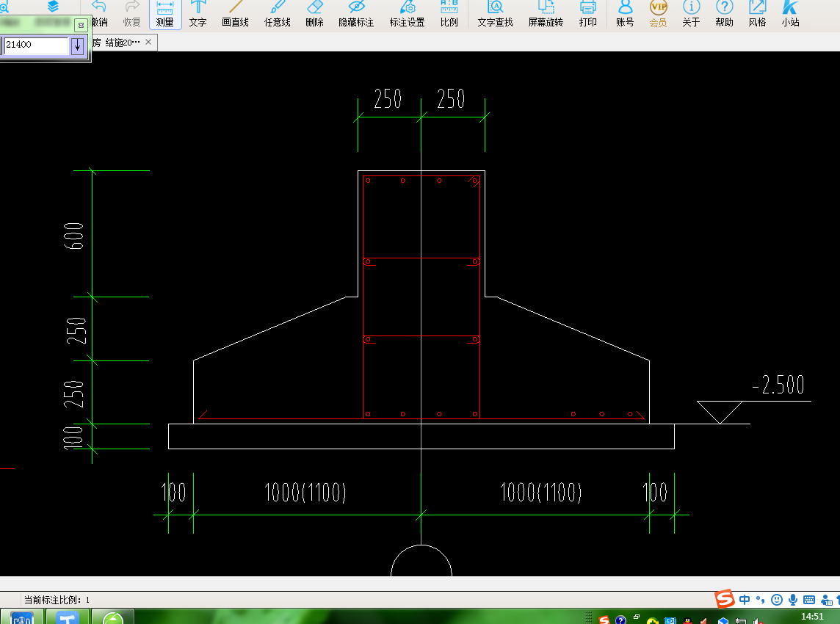Select the Text (文字) tool

click(198, 14)
